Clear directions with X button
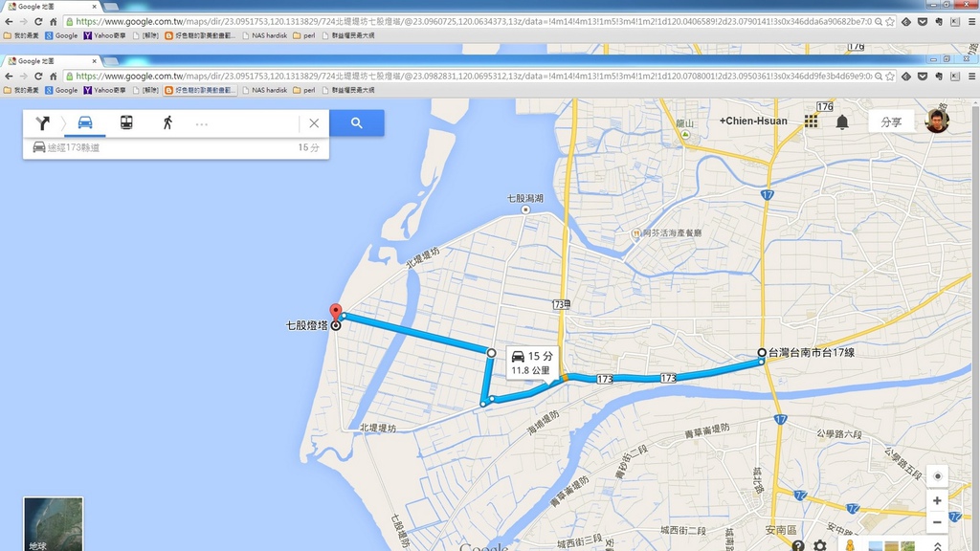The height and width of the screenshot is (551, 980). tap(314, 123)
